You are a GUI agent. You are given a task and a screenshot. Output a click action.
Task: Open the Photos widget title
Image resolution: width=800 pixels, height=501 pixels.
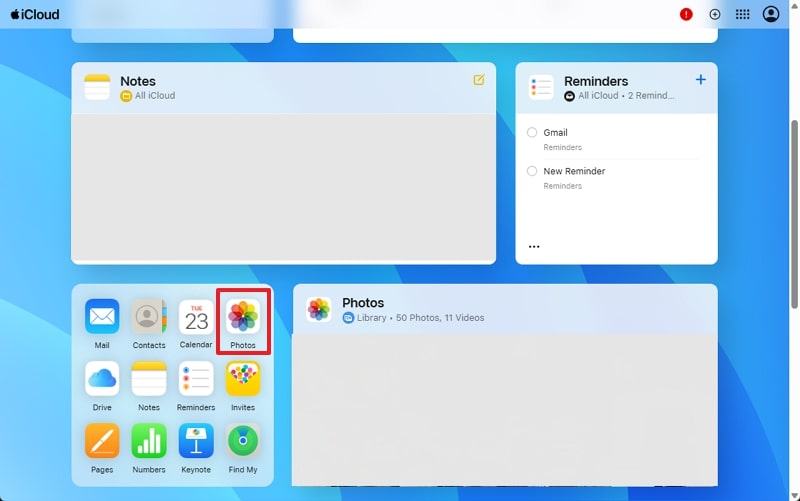[x=363, y=303]
